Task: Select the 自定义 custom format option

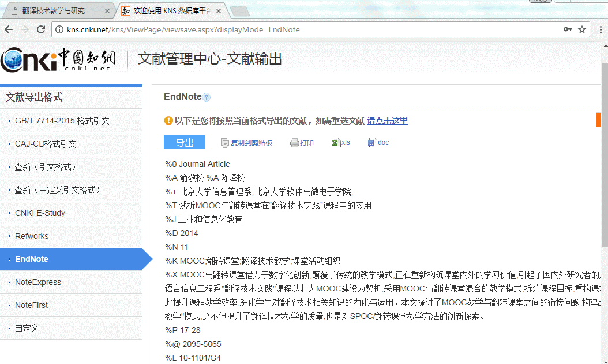Action: click(x=26, y=328)
